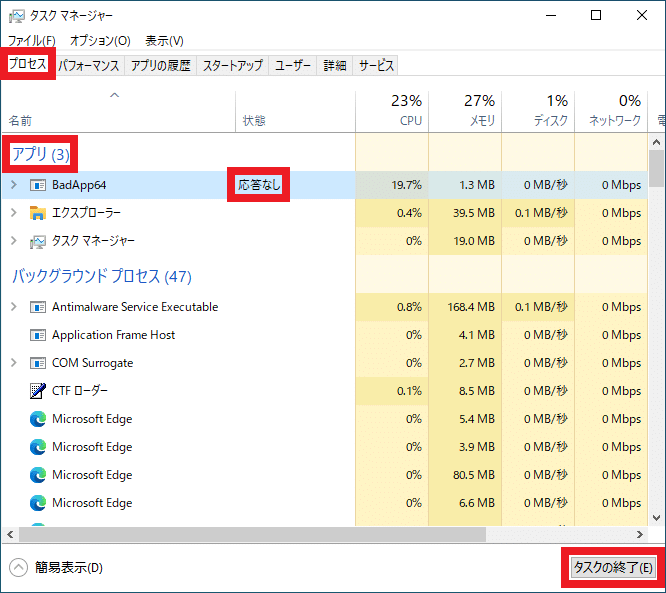This screenshot has width=666, height=593.
Task: Click the vertical scrollbar down arrow
Action: (656, 518)
